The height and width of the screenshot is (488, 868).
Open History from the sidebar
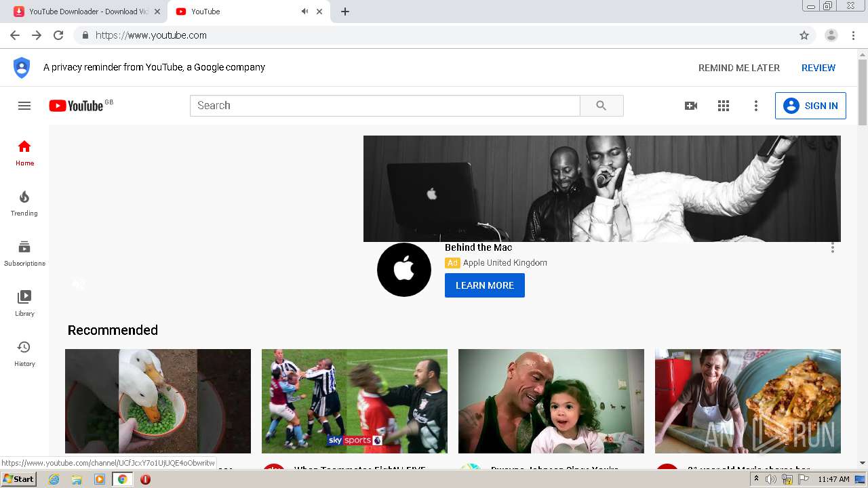click(24, 354)
